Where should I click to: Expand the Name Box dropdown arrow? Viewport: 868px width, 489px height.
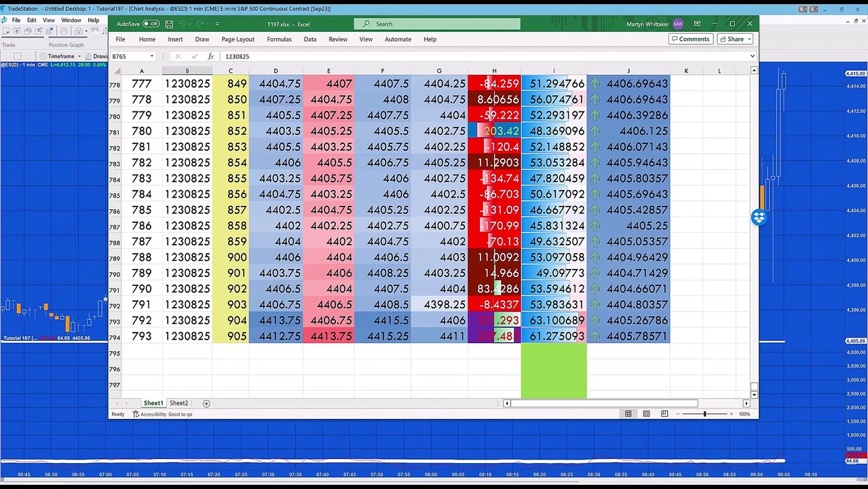[x=151, y=56]
